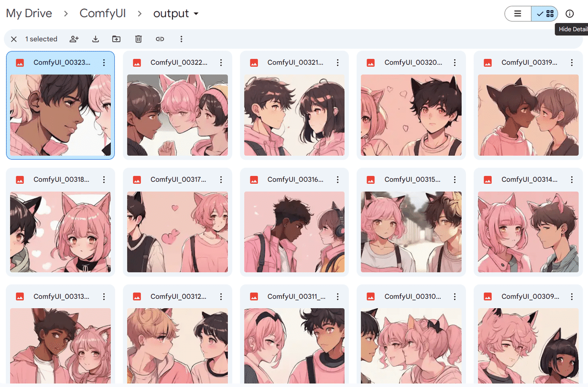Viewport: 588px width, 387px height.
Task: Switch to list layout view
Action: [518, 14]
